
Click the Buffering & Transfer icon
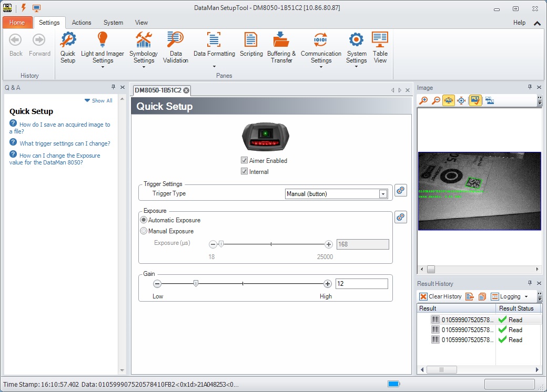tap(281, 41)
